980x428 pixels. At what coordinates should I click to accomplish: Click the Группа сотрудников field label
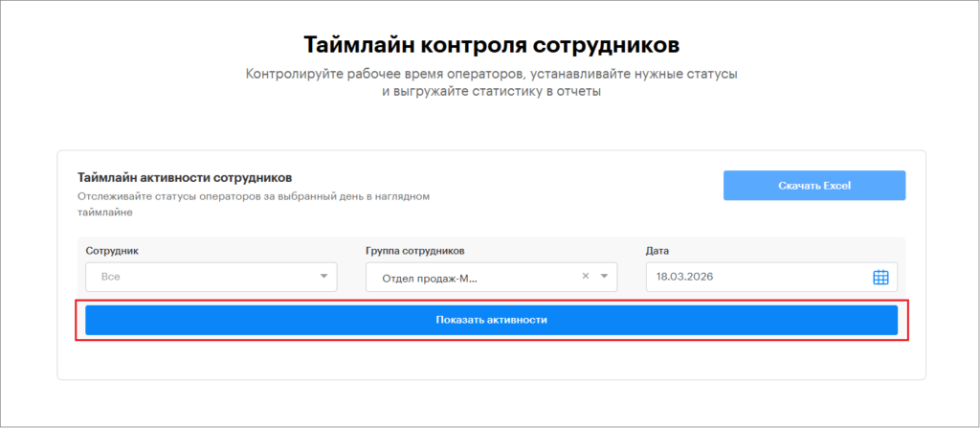415,251
